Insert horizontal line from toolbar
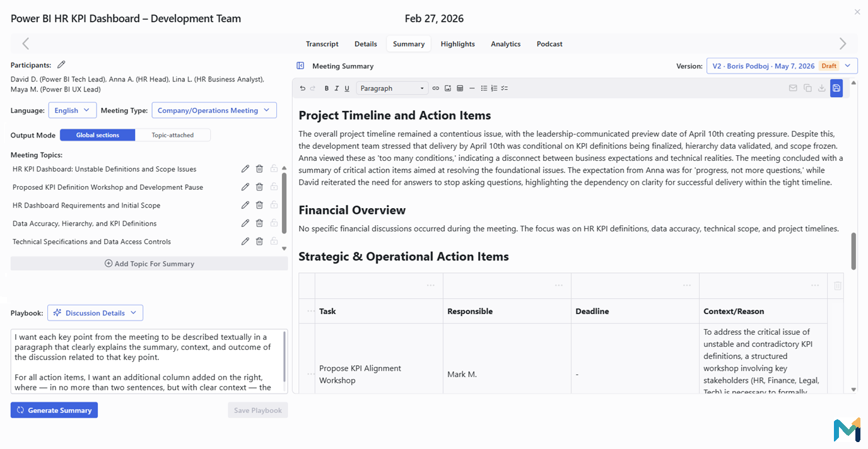 click(472, 88)
